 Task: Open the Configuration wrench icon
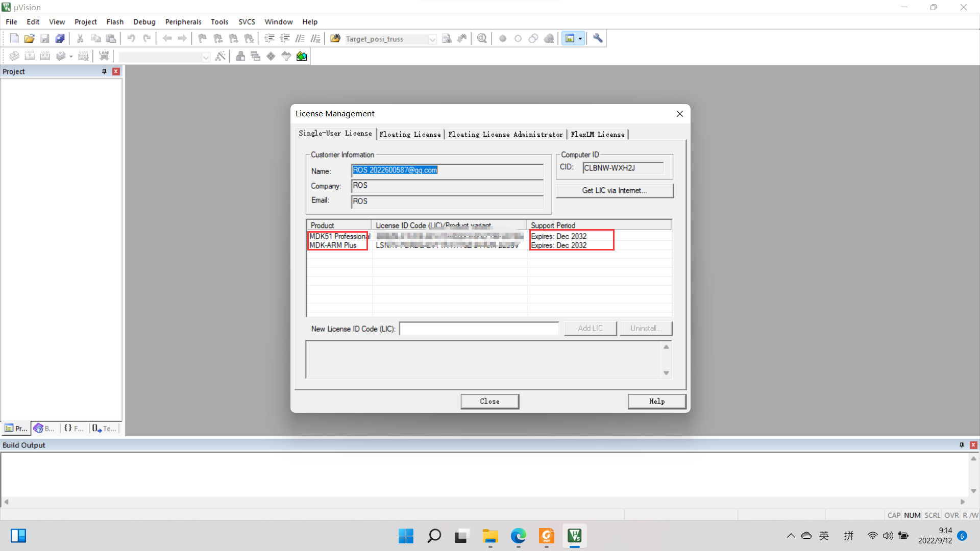click(598, 38)
